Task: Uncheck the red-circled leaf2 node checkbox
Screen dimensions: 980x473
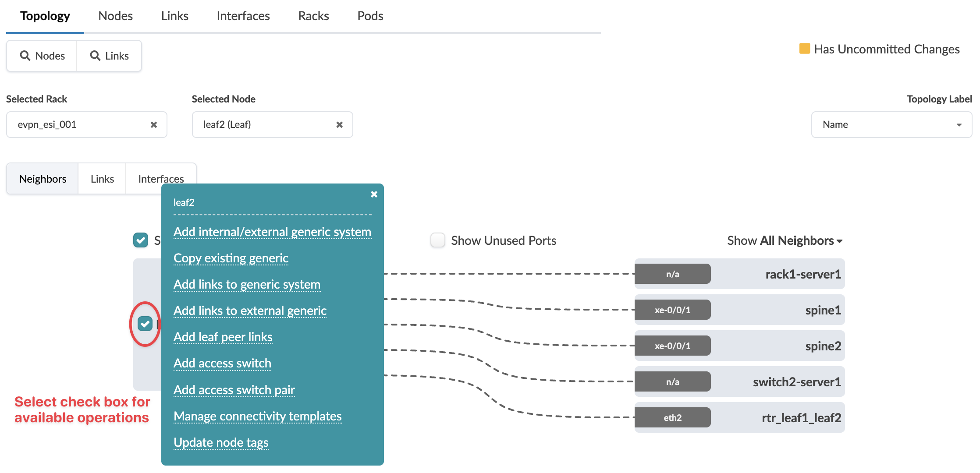Action: (145, 324)
